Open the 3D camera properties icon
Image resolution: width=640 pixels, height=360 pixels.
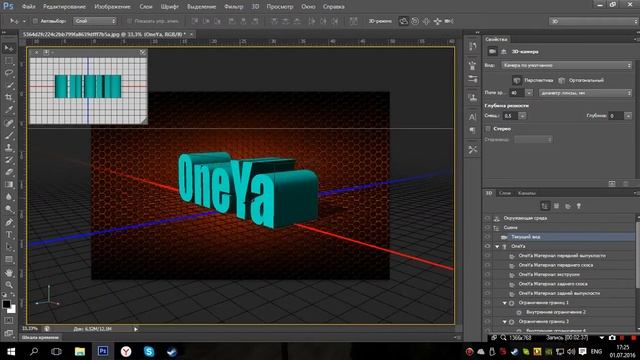492,51
